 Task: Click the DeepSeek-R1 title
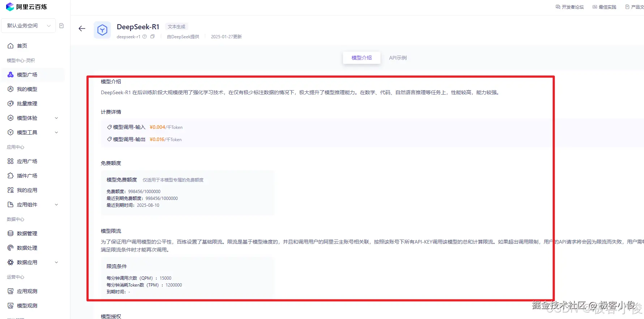coord(138,27)
